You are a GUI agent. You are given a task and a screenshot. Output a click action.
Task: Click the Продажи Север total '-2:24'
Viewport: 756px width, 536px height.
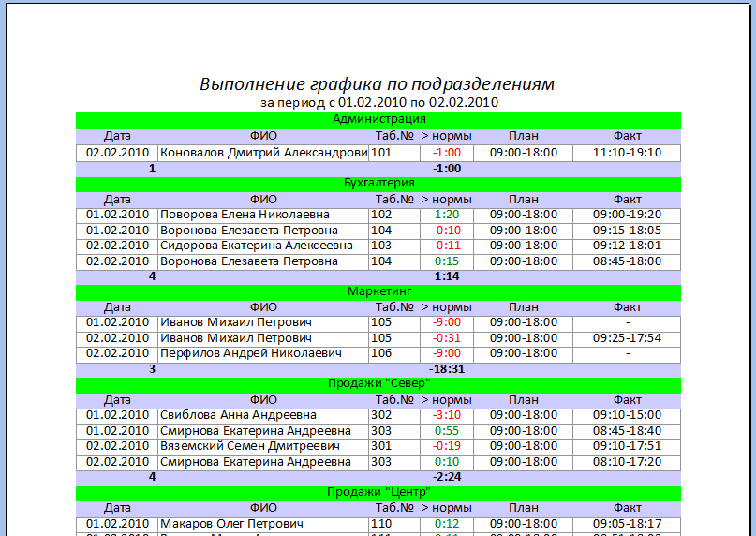point(447,478)
